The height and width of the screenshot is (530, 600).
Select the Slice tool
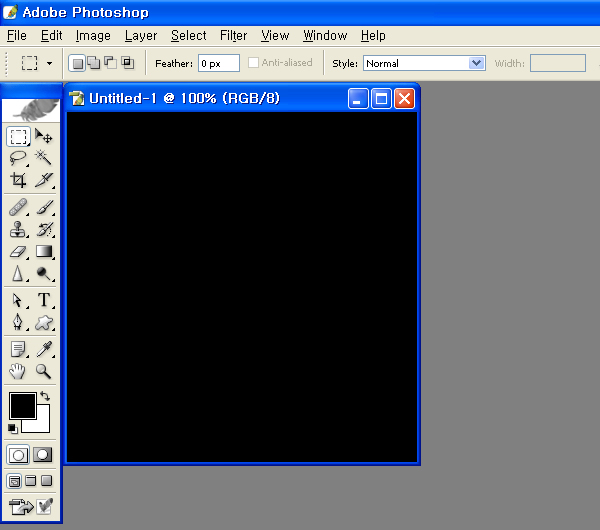tap(43, 180)
